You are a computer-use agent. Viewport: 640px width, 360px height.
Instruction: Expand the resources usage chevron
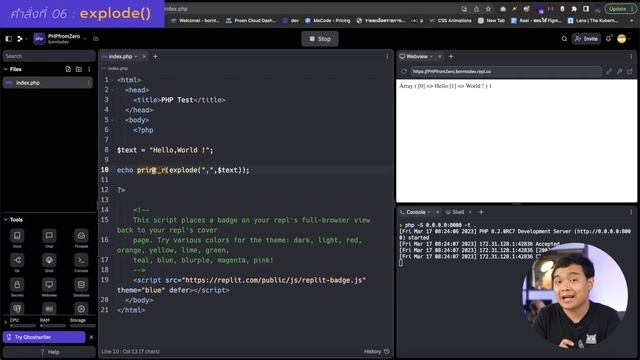click(6, 322)
